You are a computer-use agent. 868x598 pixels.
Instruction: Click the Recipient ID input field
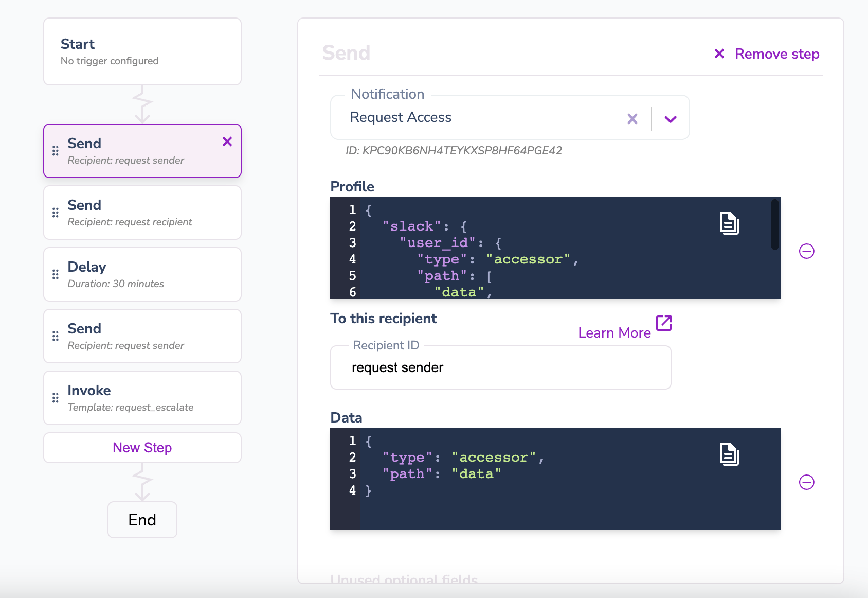tap(500, 367)
